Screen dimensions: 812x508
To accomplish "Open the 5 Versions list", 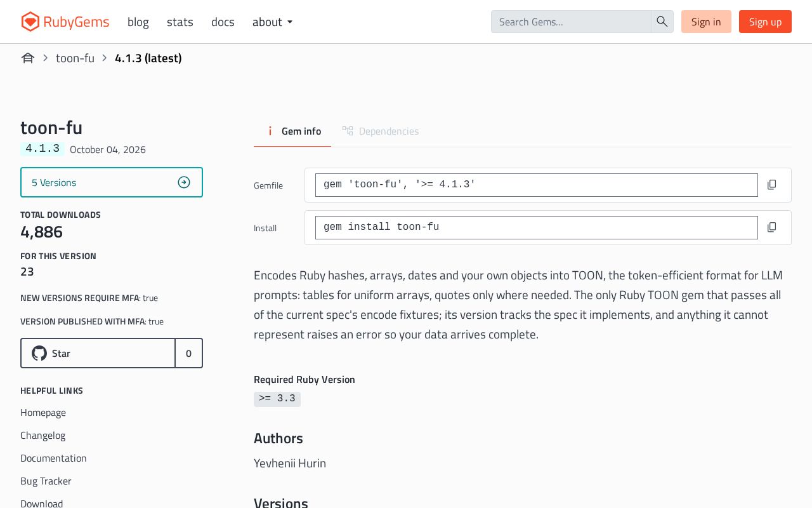I will (112, 182).
